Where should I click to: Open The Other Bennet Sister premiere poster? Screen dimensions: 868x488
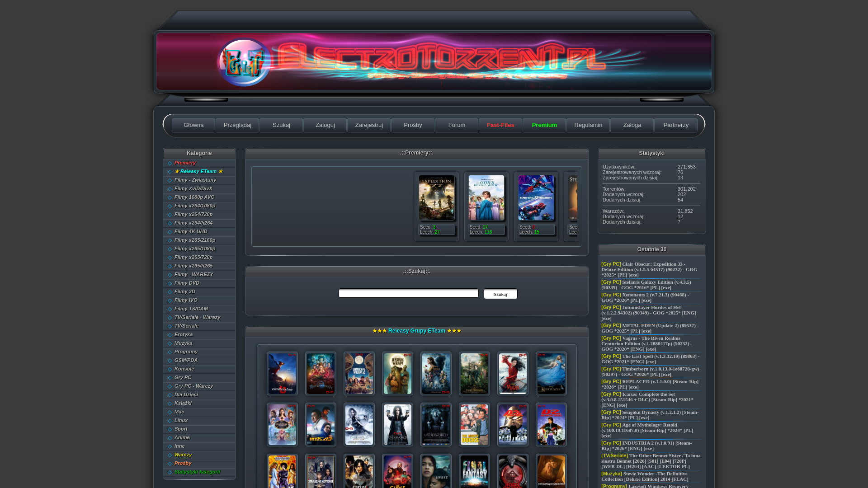(x=486, y=198)
